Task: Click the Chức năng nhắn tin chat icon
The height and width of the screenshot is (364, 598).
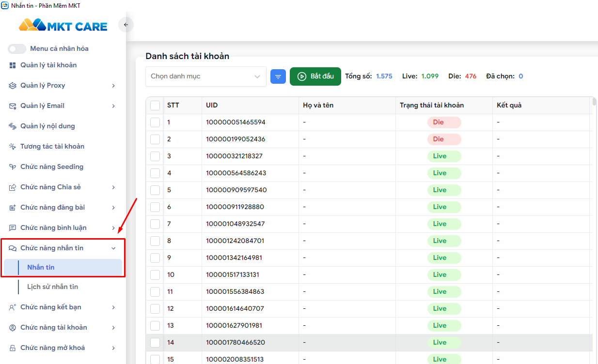Action: point(13,248)
